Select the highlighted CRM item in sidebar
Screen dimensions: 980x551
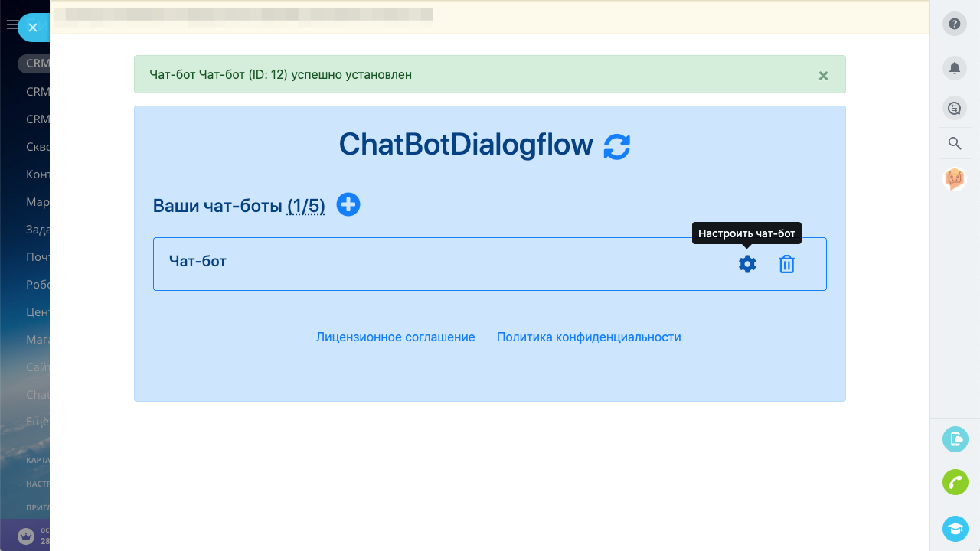[x=34, y=64]
